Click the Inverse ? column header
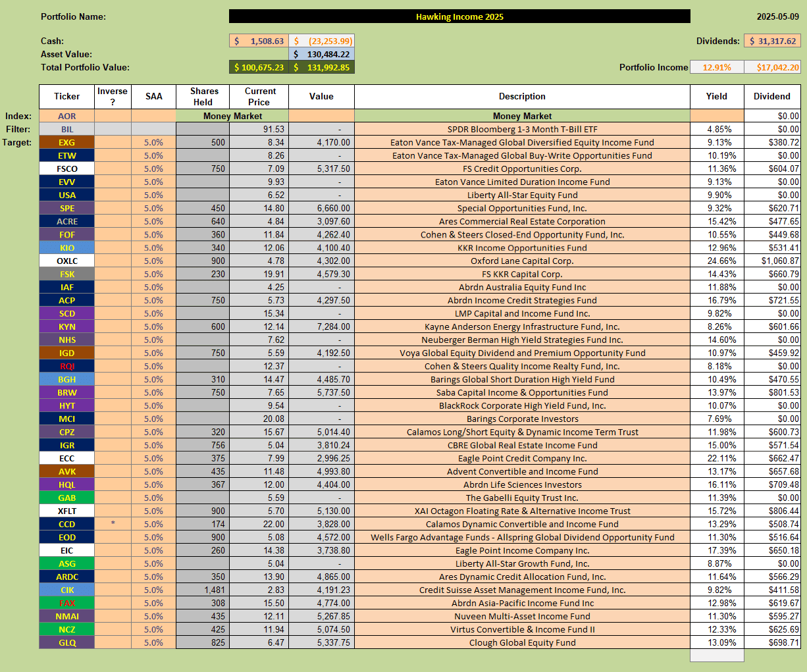The image size is (807, 672). click(113, 96)
